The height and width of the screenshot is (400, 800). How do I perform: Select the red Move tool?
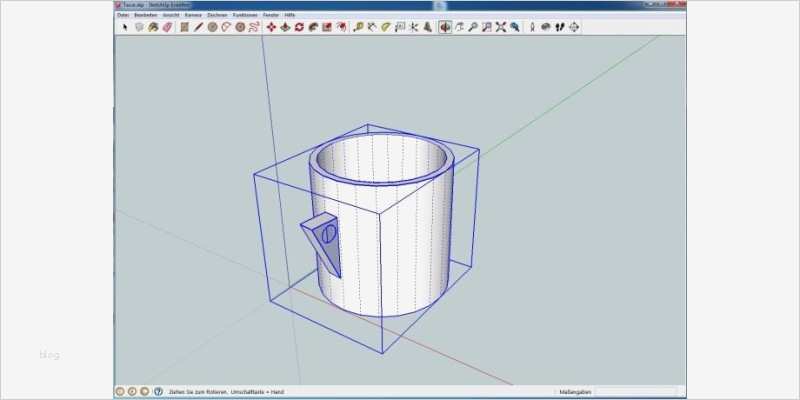(271, 27)
